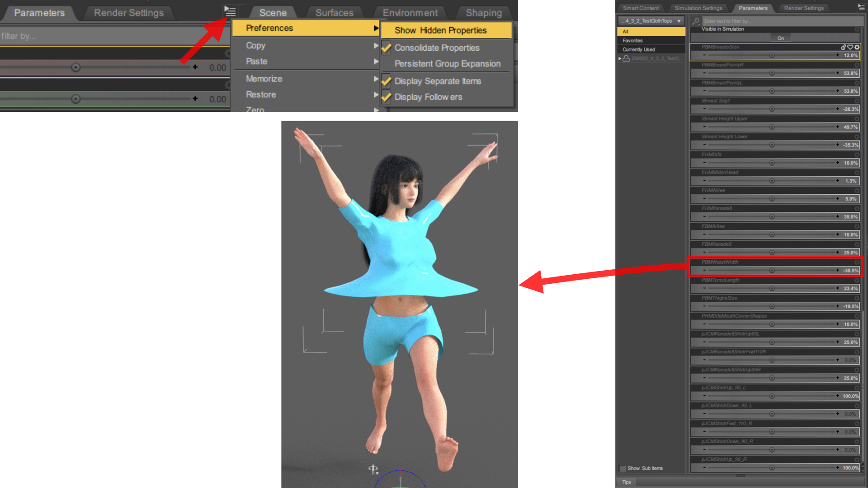Image resolution: width=868 pixels, height=488 pixels.
Task: Toggle Consolidate Properties option
Action: (437, 48)
